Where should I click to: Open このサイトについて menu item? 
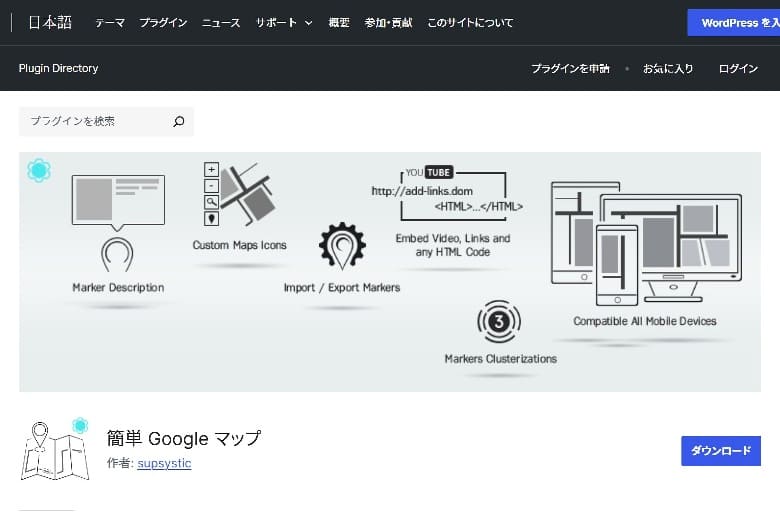[470, 23]
